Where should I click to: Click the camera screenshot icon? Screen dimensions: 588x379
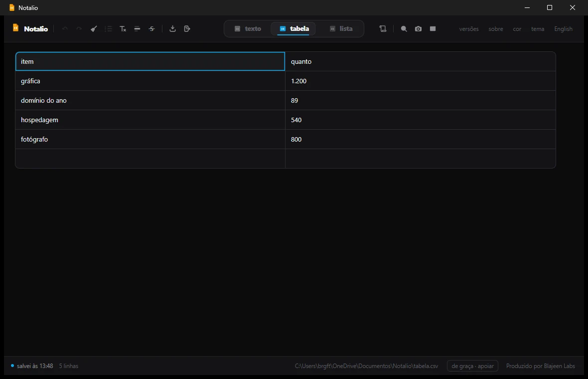418,29
